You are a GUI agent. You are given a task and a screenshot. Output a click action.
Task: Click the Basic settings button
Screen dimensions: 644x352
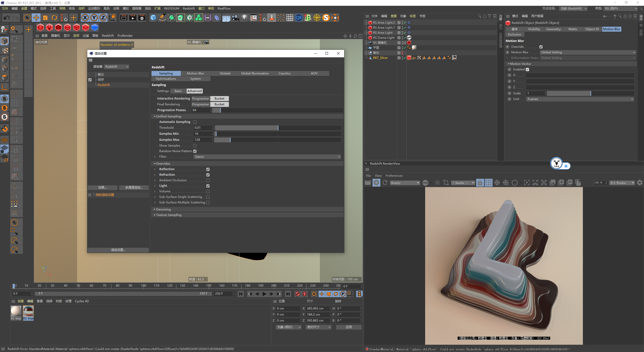178,91
